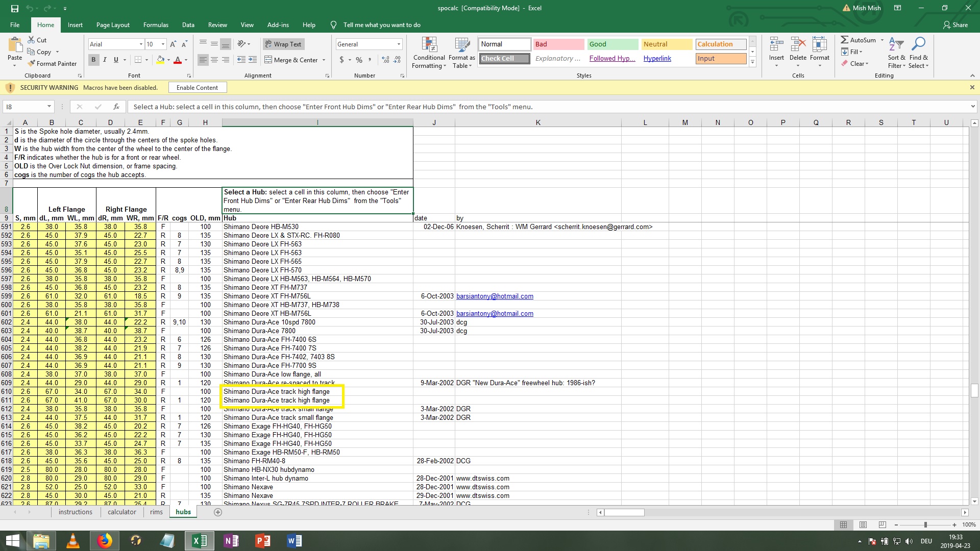Open the font size dropdown showing 10

click(x=163, y=44)
